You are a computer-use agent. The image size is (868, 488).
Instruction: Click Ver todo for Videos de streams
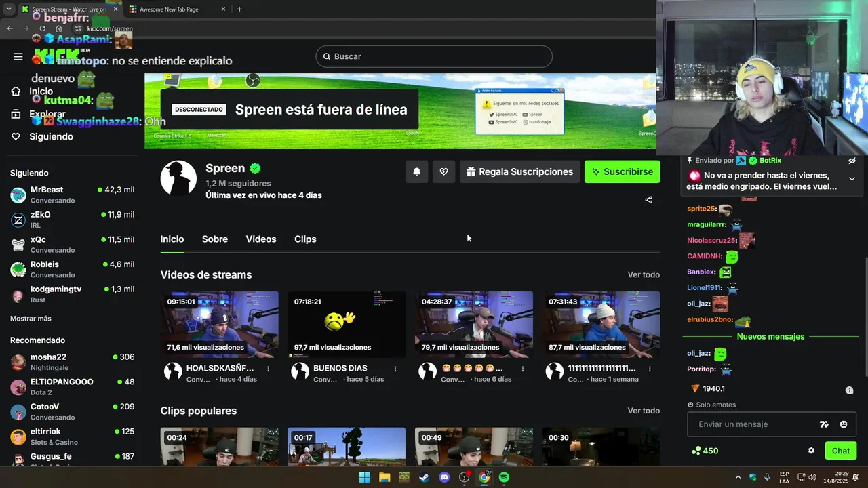coord(644,274)
